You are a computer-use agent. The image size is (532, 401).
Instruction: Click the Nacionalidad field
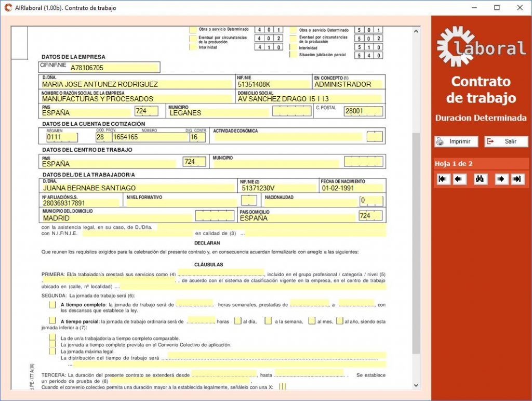[311, 203]
